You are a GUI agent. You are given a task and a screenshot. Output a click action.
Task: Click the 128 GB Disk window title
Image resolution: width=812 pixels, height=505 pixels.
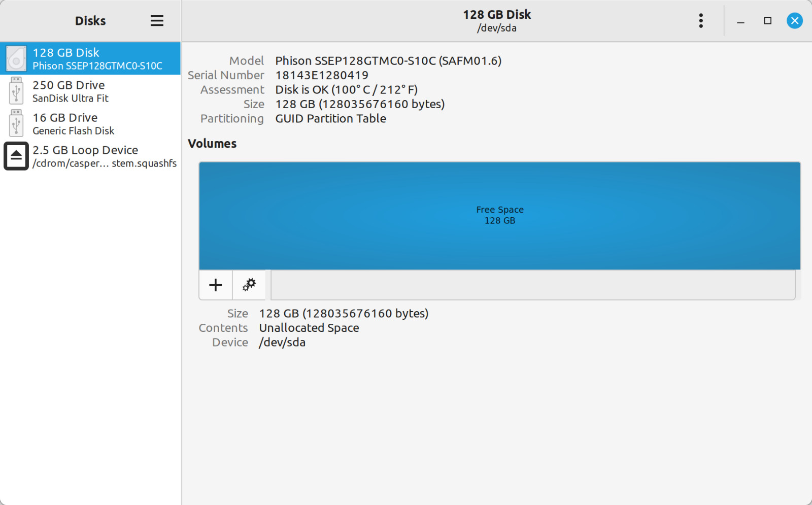497,15
